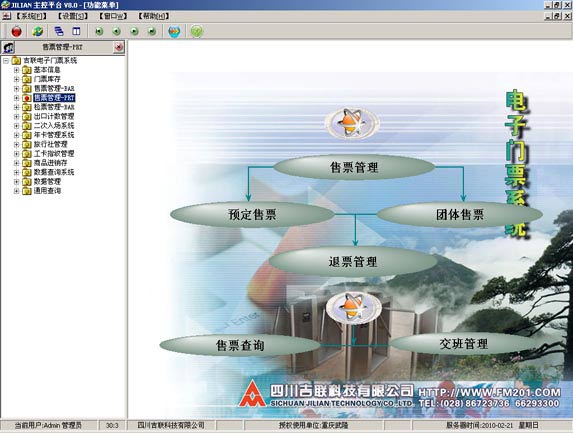The width and height of the screenshot is (573, 433).
Task: Click the 团体售票 oval button
Action: [x=459, y=214]
